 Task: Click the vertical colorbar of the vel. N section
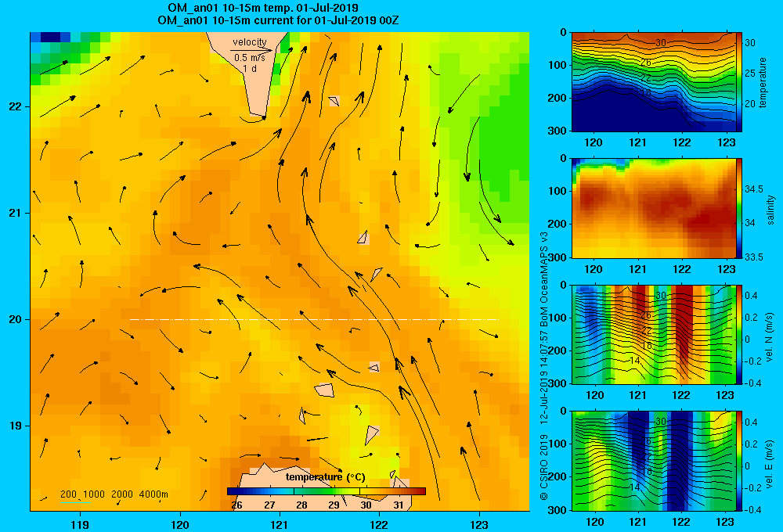pos(739,334)
